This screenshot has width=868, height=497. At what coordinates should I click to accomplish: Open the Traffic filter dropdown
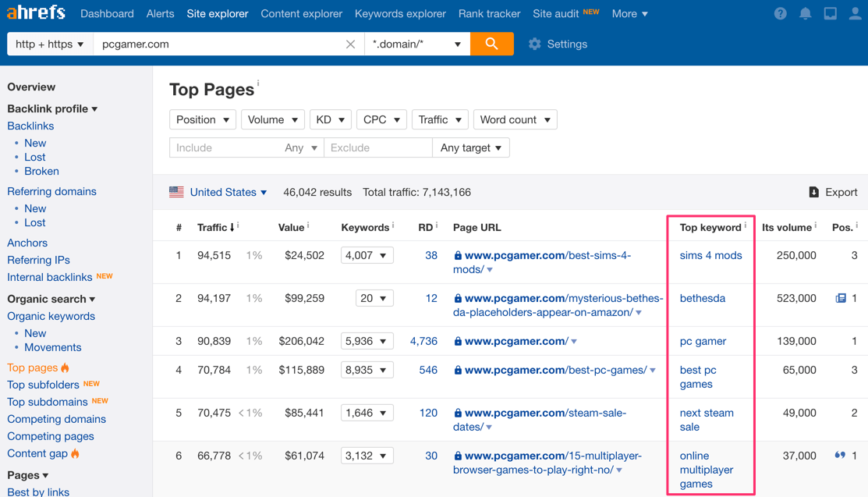(x=440, y=119)
